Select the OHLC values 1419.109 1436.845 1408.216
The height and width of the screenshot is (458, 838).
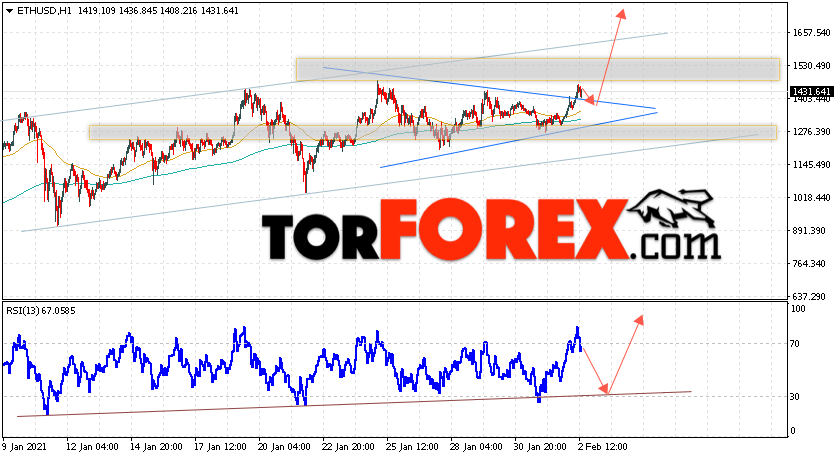(138, 11)
